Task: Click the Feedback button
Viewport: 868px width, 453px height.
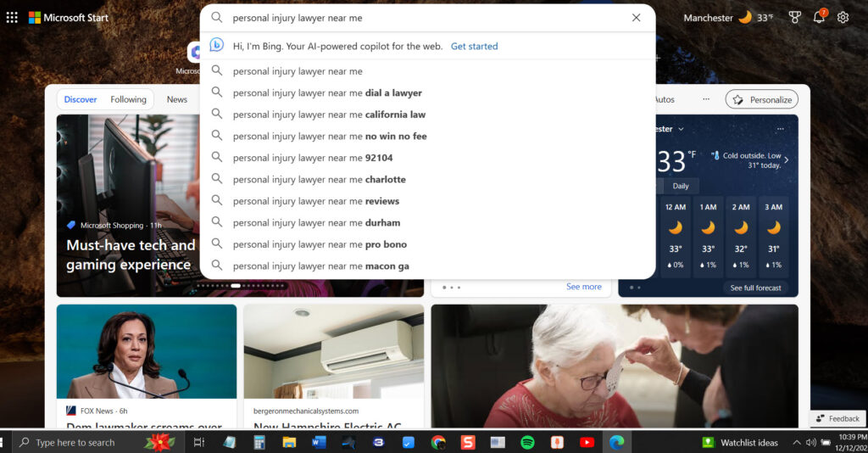Action: tap(837, 419)
